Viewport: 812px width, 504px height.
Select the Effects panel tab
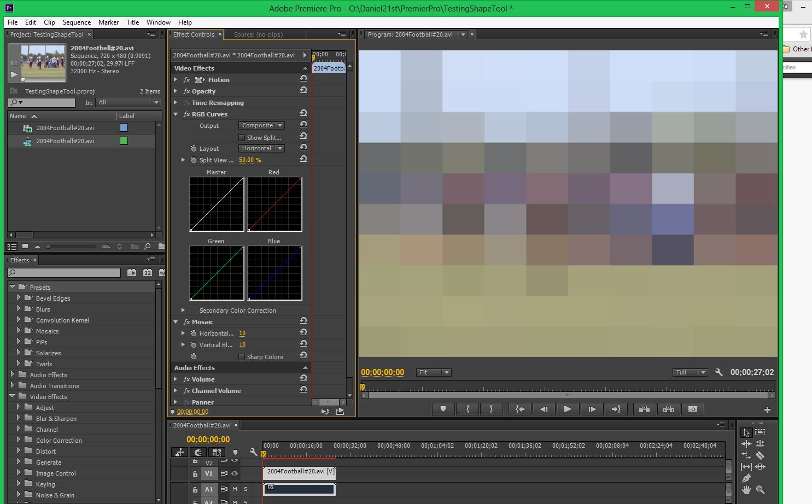click(20, 260)
